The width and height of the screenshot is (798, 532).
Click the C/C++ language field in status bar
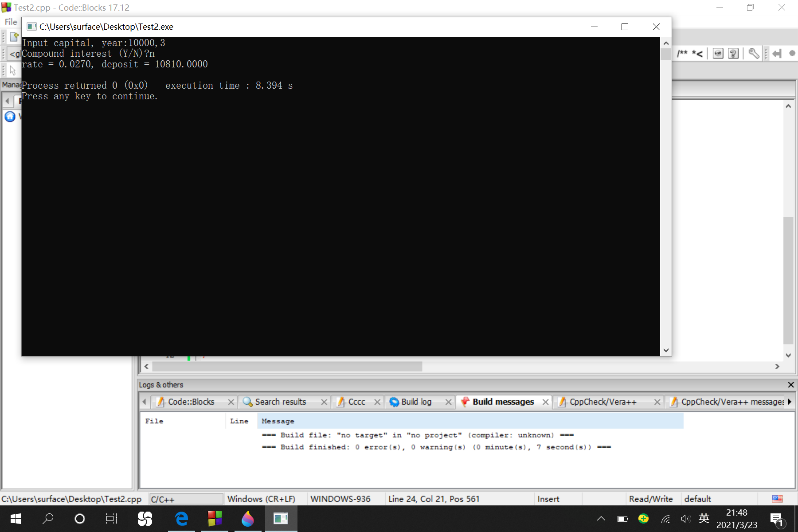click(x=186, y=499)
